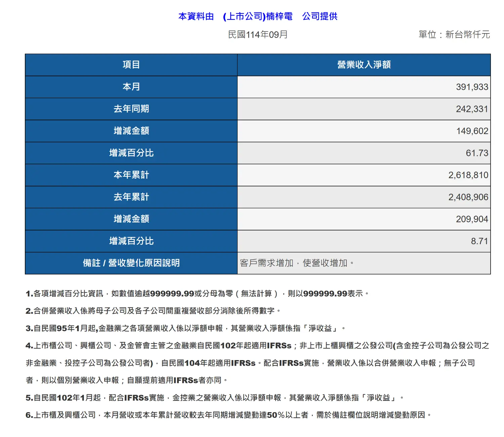Click the 單位:新台幣仟元 unit label
This screenshot has width=504, height=437.
coord(454,35)
